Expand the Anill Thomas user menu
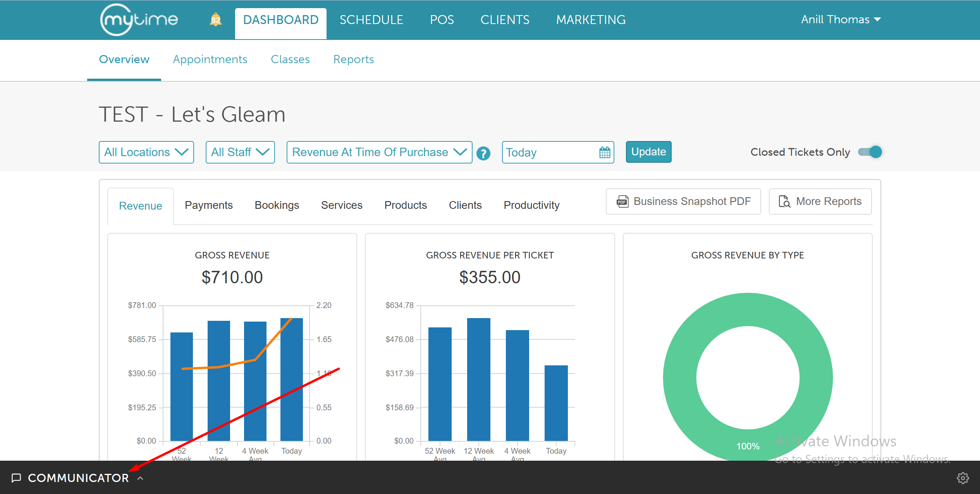 pyautogui.click(x=841, y=20)
